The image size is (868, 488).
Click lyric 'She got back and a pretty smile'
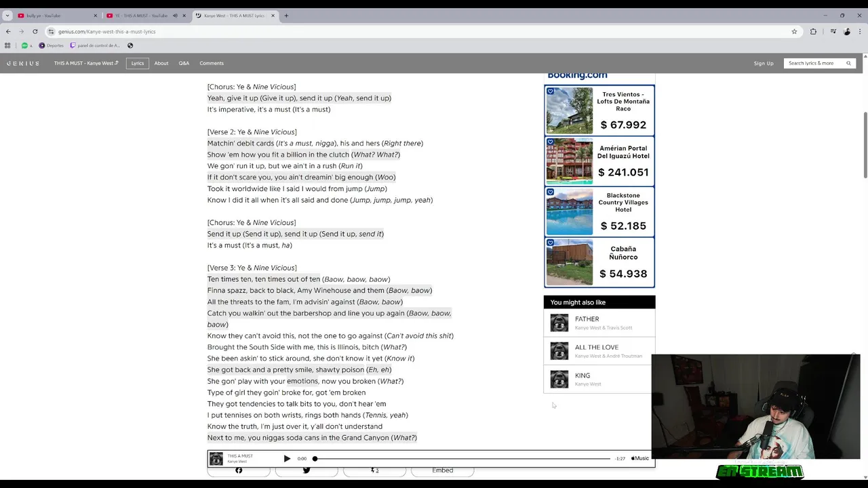299,370
